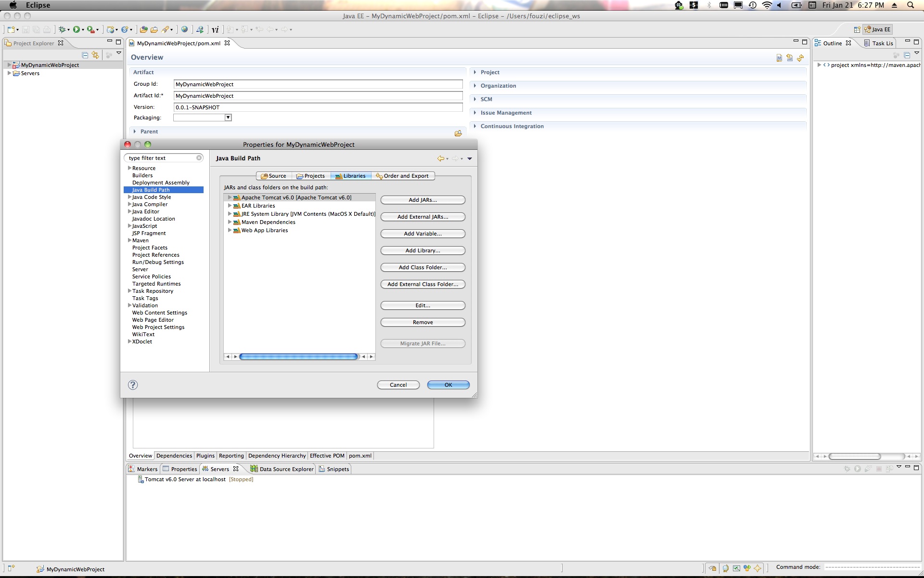The width and height of the screenshot is (924, 578).
Task: Toggle Link with Editor in Project Explorer
Action: 95,55
